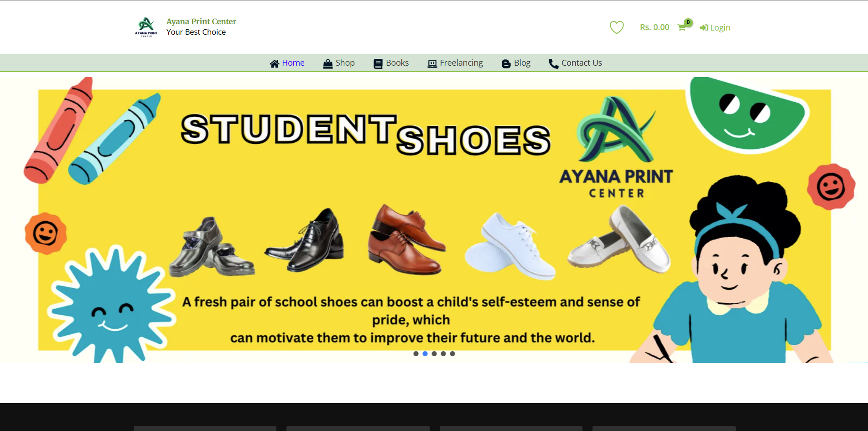Click the phone icon beside Contact Us
868x431 pixels.
point(553,64)
